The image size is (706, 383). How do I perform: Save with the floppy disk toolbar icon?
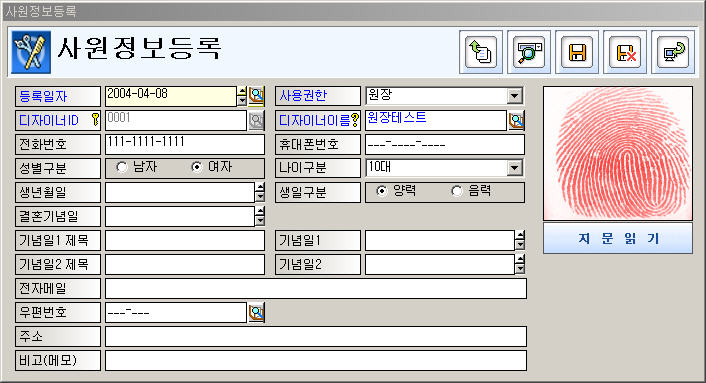coord(577,52)
